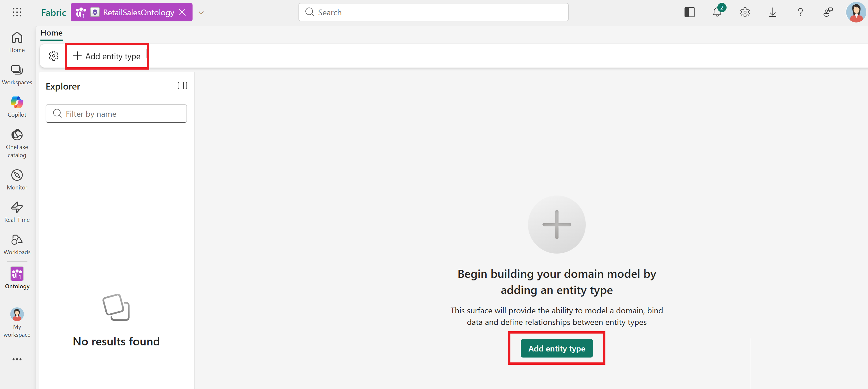
Task: Open the Real-Time hub
Action: point(17,212)
